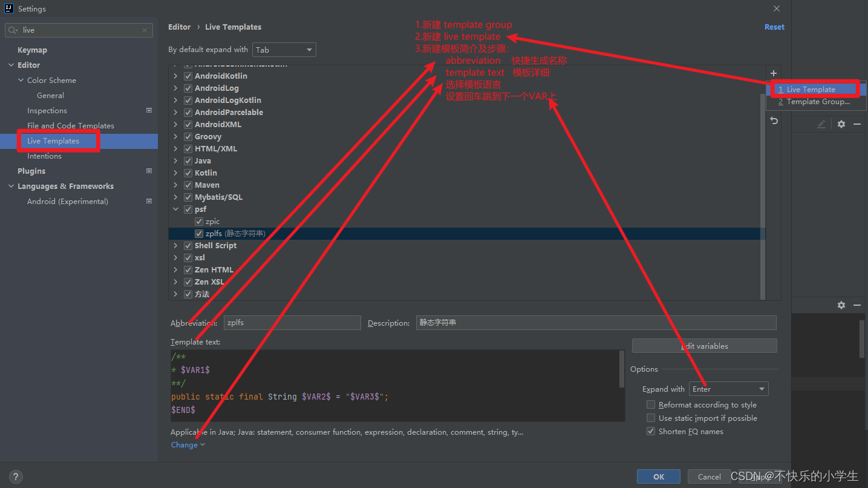Click the Description input field
Image resolution: width=868 pixels, height=488 pixels.
pyautogui.click(x=596, y=323)
